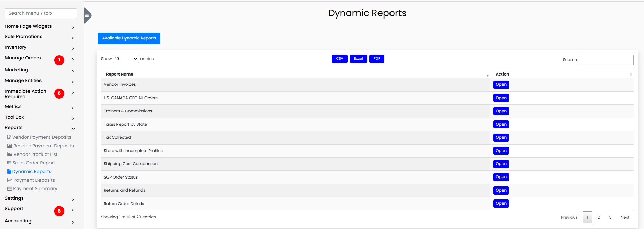Click the Sales Order Report table icon
Screen dimensions: 644x229
(x=9, y=163)
